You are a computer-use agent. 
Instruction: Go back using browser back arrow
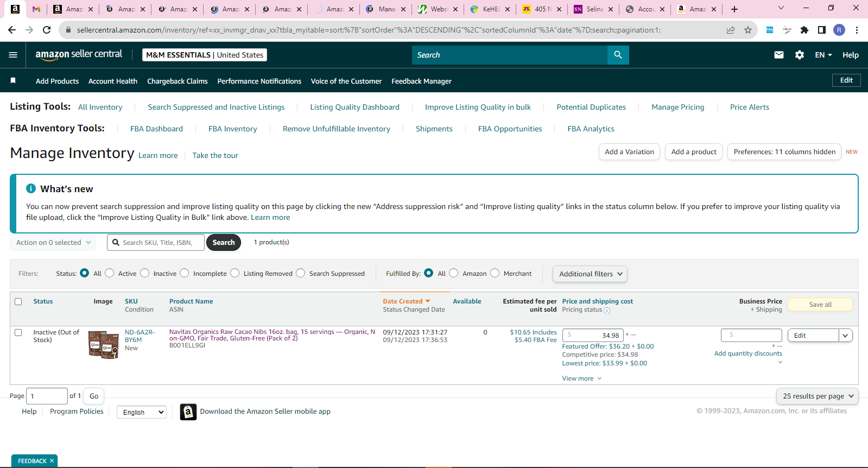coord(12,30)
